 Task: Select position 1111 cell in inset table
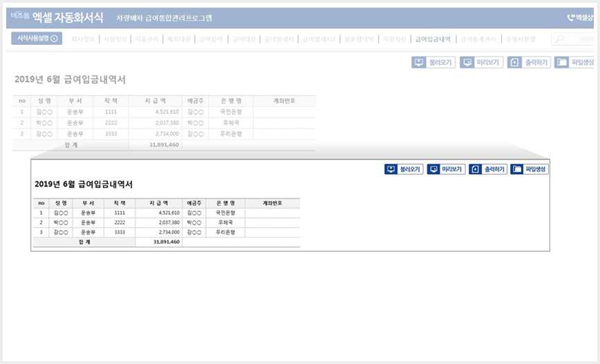point(120,213)
